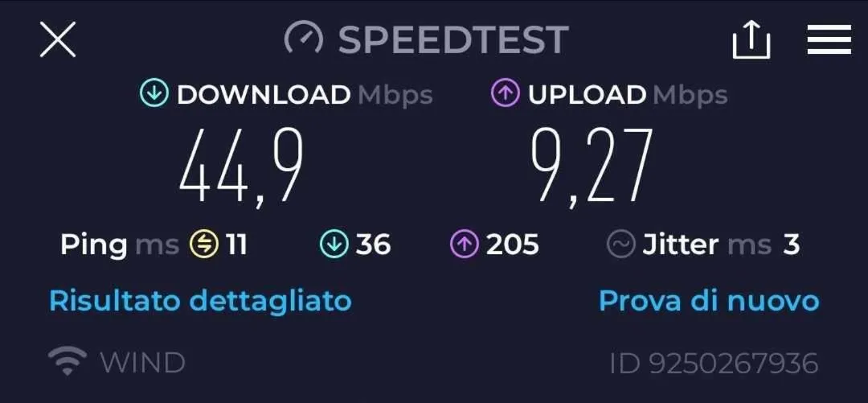Tap the Ping ms label

point(120,245)
